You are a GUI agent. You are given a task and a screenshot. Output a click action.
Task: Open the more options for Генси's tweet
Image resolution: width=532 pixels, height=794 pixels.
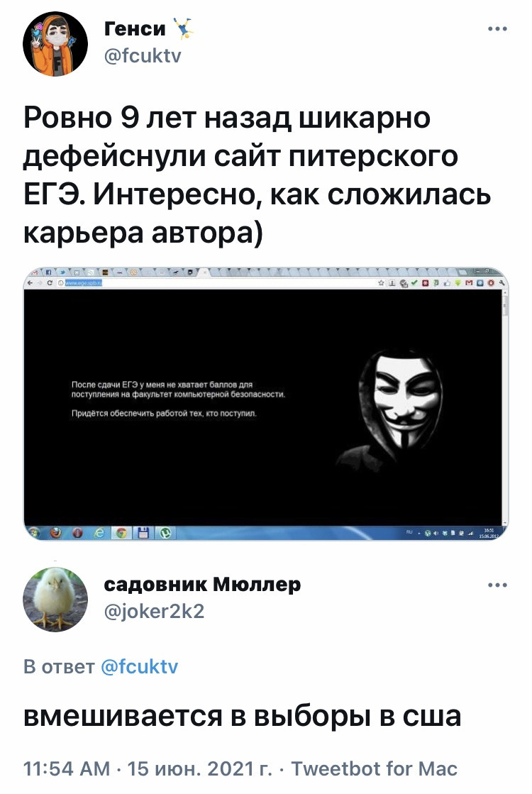(x=497, y=29)
